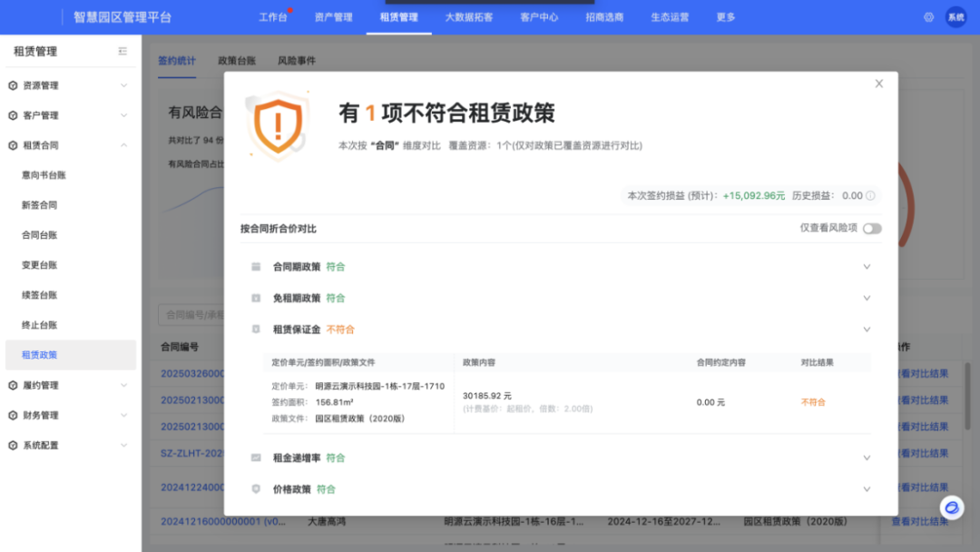Screen dimensions: 980x552
Task: Click the floating blue assistant icon
Action: click(951, 508)
